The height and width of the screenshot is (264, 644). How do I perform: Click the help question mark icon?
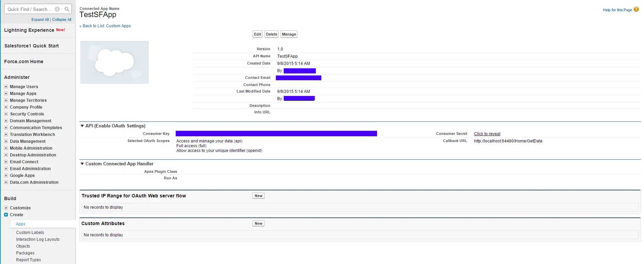click(636, 10)
